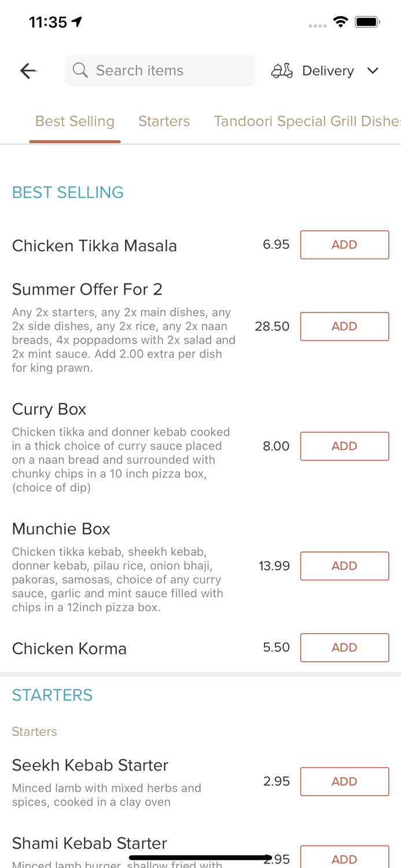This screenshot has height=868, width=401.
Task: Switch to the Starters tab
Action: [164, 121]
